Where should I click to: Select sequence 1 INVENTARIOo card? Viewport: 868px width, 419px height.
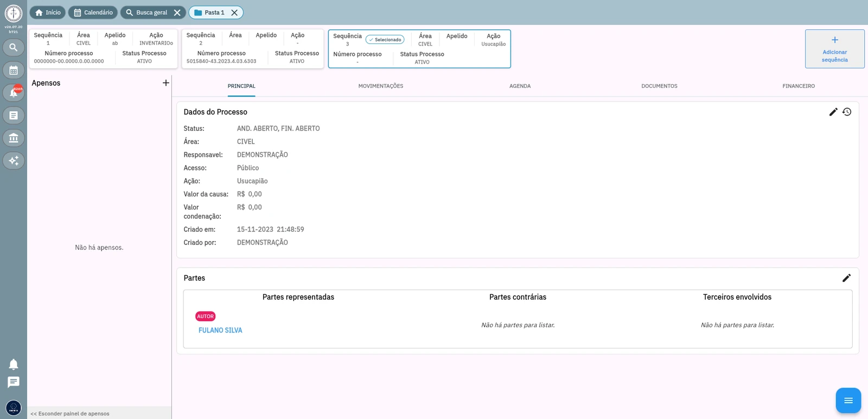tap(104, 49)
